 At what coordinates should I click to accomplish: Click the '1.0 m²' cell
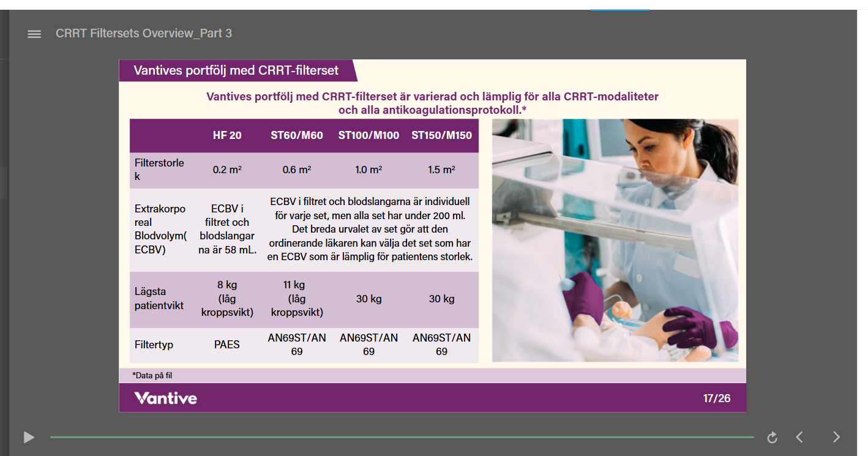(x=369, y=170)
